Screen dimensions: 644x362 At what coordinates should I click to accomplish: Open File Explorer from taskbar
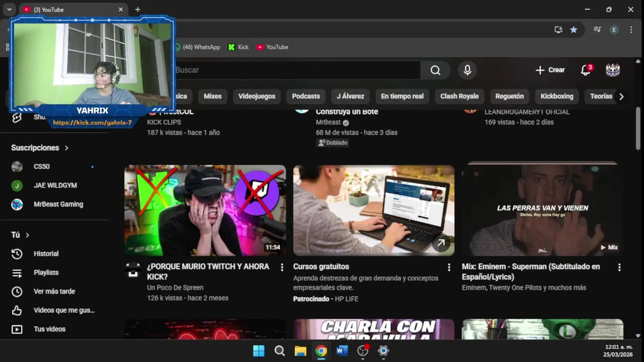(300, 351)
